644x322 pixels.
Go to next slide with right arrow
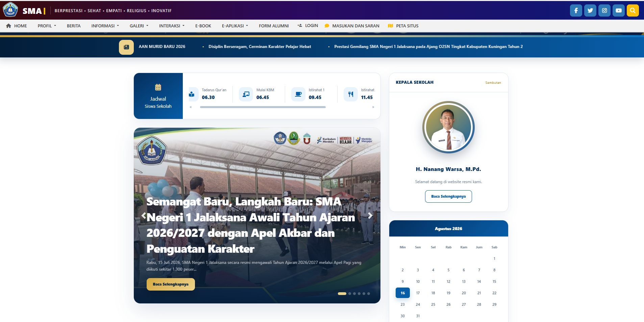point(370,215)
